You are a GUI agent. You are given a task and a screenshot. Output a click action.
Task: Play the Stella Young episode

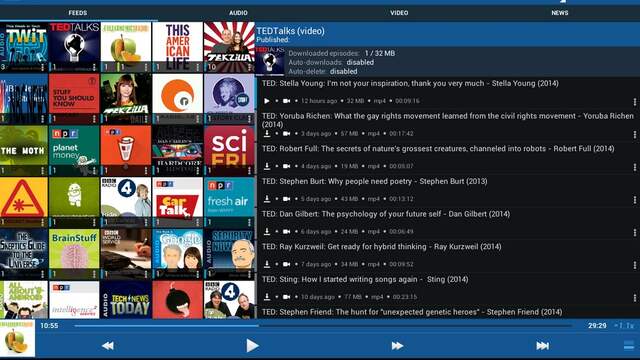click(x=267, y=101)
